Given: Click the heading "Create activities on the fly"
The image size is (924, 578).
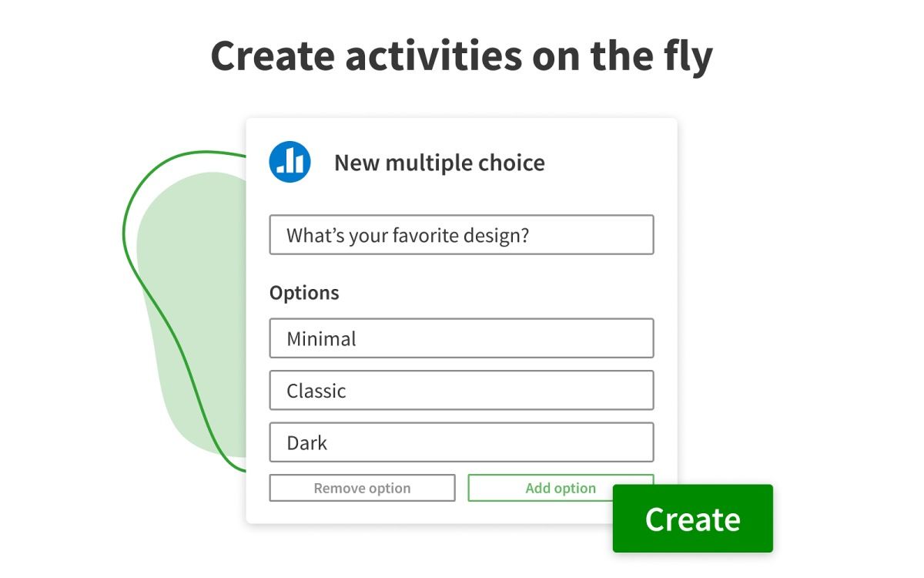Looking at the screenshot, I should click(462, 54).
